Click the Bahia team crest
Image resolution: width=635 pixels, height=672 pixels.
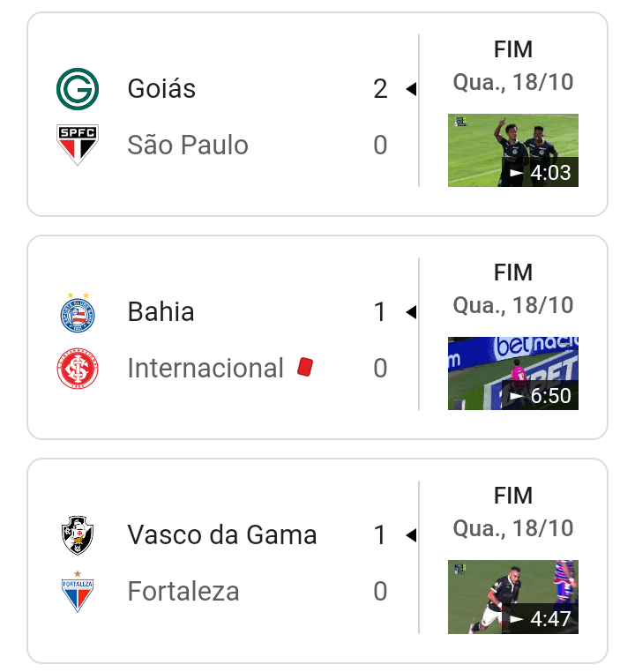pyautogui.click(x=78, y=312)
